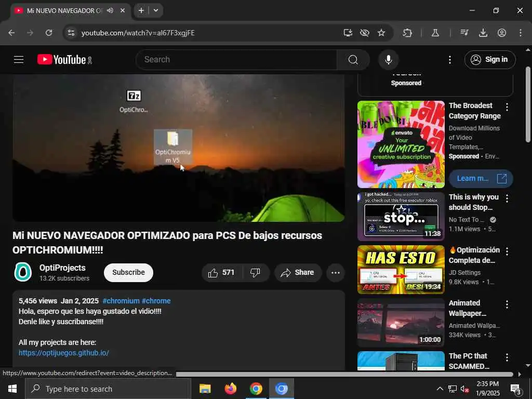Screen dimensions: 532x399
Task: Open Firefox from the taskbar
Action: (x=230, y=389)
